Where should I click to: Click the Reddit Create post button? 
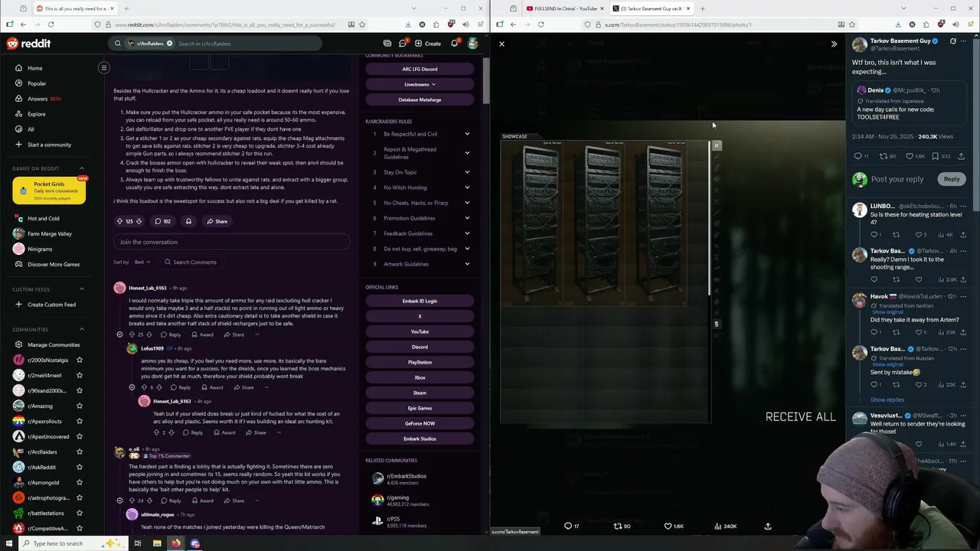click(428, 44)
